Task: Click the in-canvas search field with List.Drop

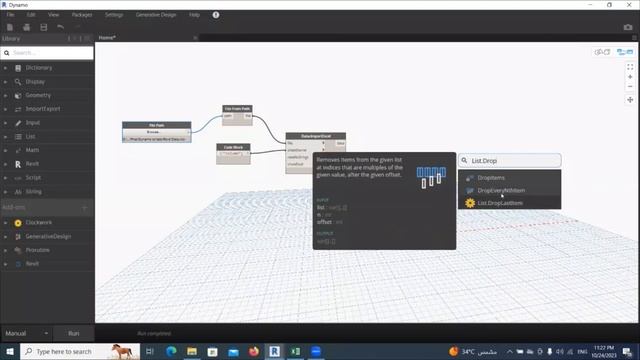Action: [x=510, y=161]
